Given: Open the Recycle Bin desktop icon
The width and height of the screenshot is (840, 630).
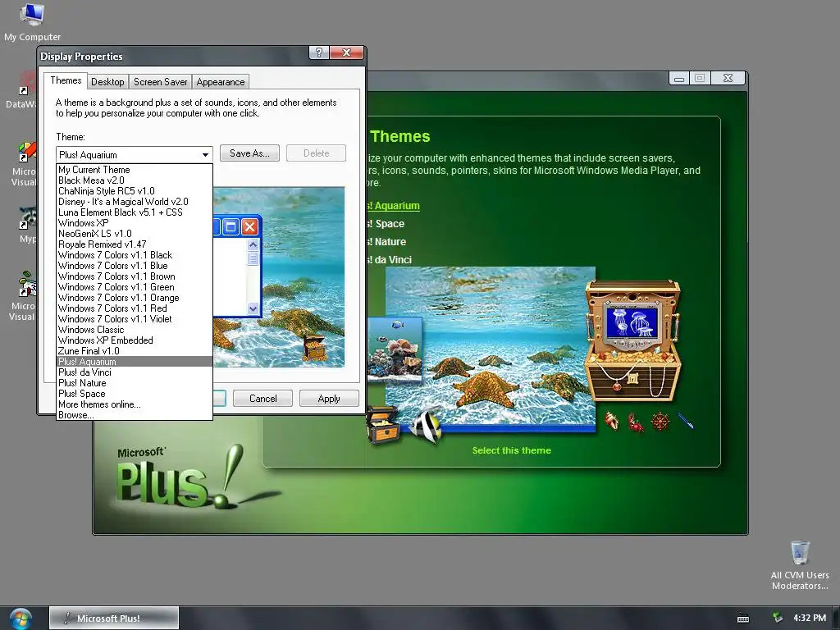Looking at the screenshot, I should point(799,564).
